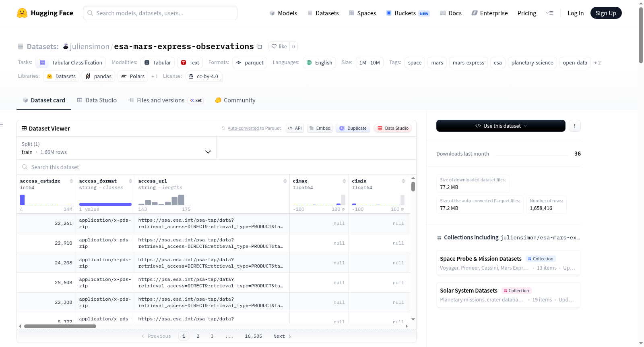Open the Enterprise menu item
Viewport: 644px width, 347px height.
489,13
